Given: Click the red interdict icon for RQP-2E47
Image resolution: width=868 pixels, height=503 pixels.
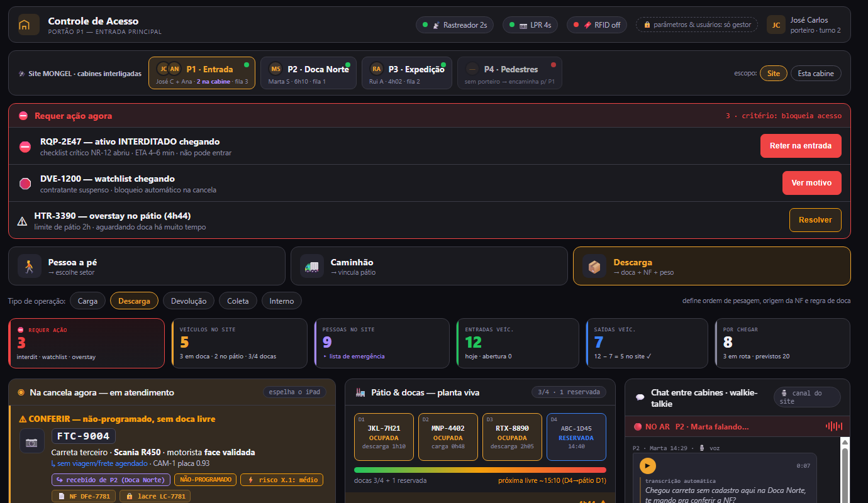Looking at the screenshot, I should point(25,146).
